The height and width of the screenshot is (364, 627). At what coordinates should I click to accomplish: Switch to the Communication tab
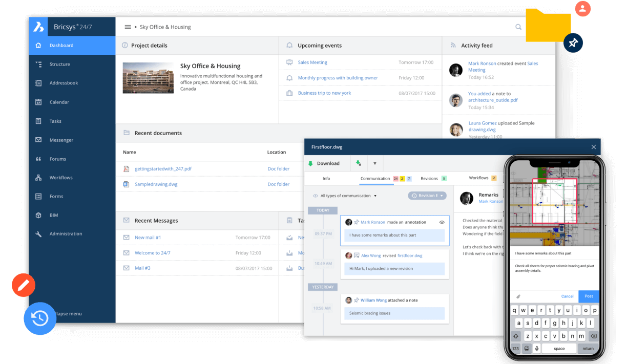tap(375, 178)
